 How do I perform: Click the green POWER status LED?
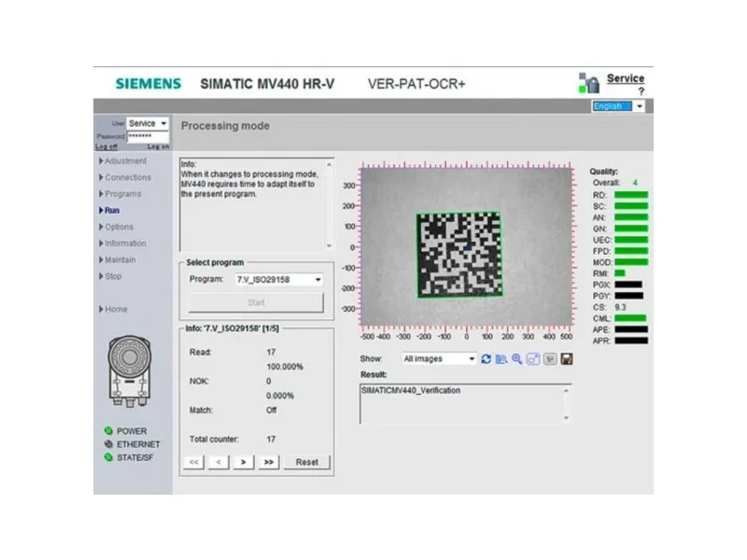108,431
